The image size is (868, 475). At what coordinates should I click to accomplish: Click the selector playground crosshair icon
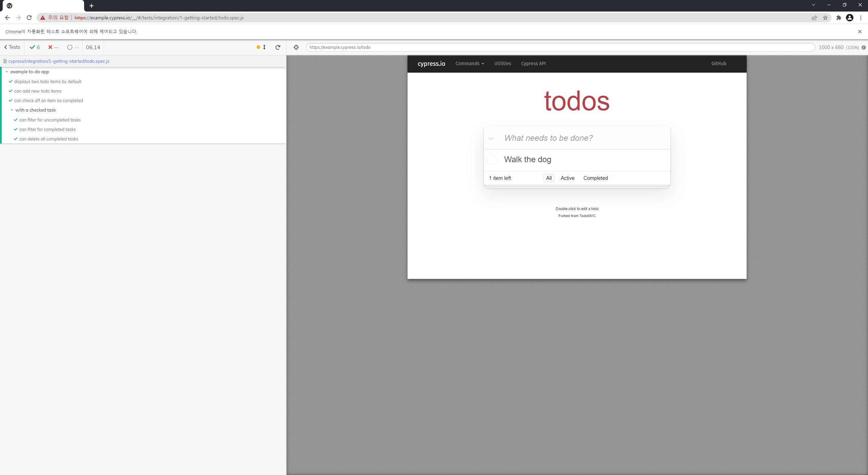point(296,47)
